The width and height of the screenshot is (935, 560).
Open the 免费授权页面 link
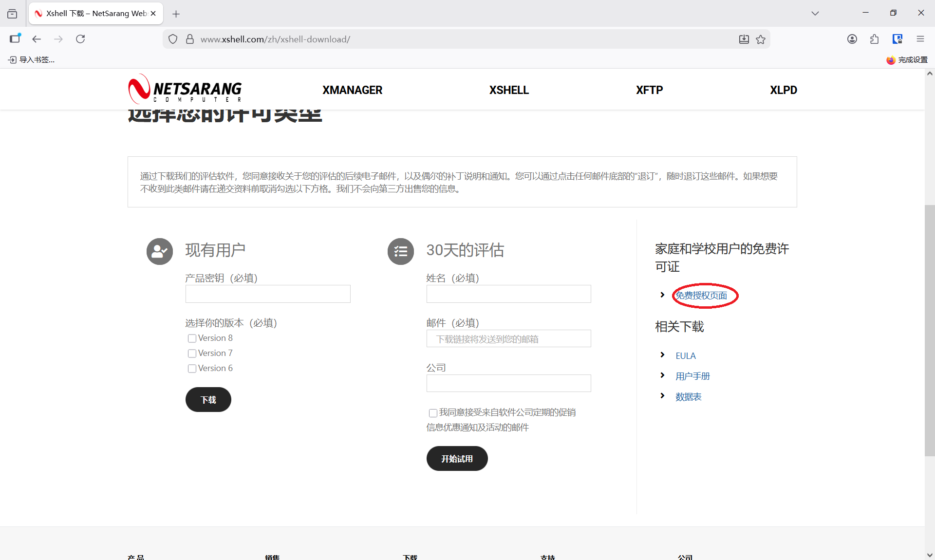(701, 296)
